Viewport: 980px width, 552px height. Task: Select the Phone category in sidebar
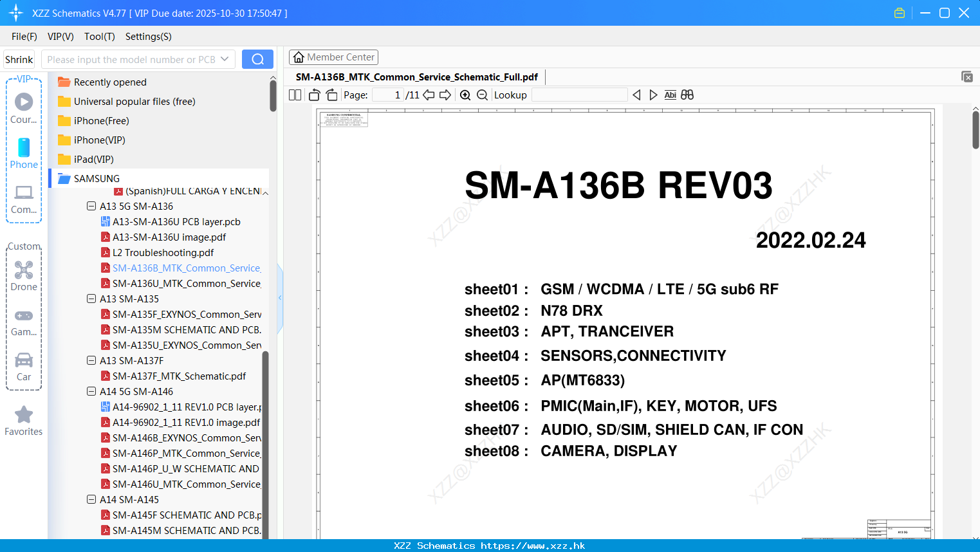coord(24,154)
